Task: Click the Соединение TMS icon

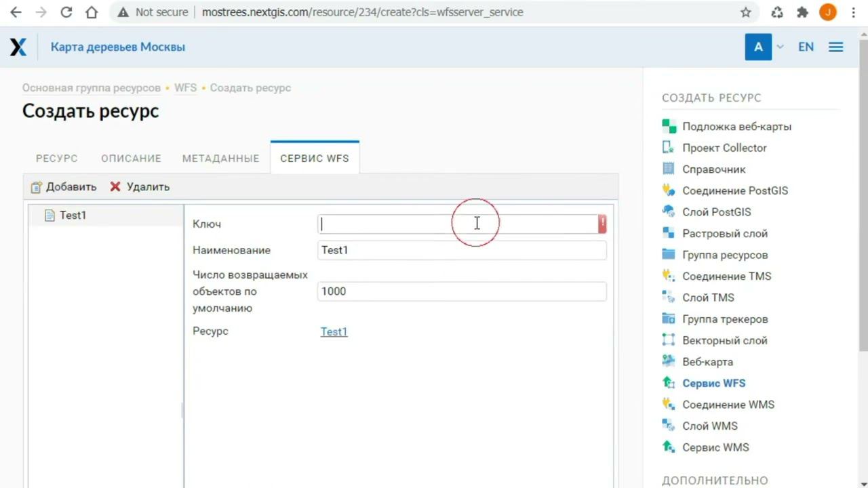Action: (669, 276)
